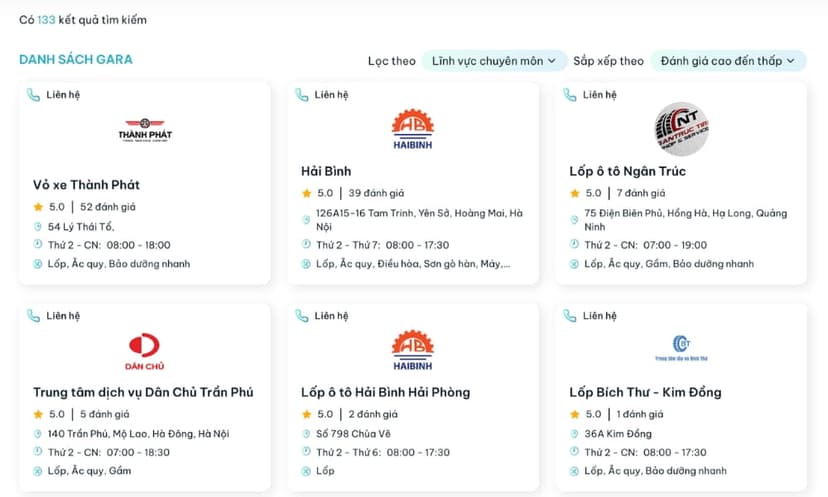Open Lốp Bích Thư - Kim Đồng title

[645, 392]
